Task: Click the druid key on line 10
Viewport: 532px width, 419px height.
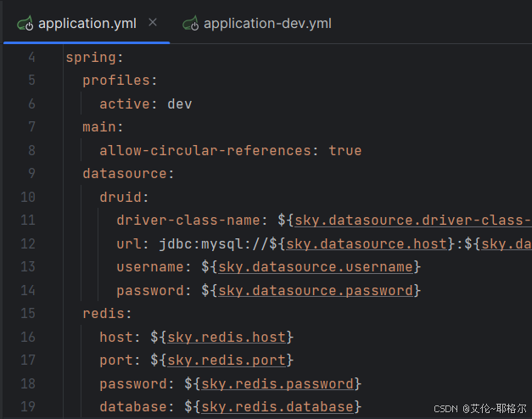Action: point(120,197)
